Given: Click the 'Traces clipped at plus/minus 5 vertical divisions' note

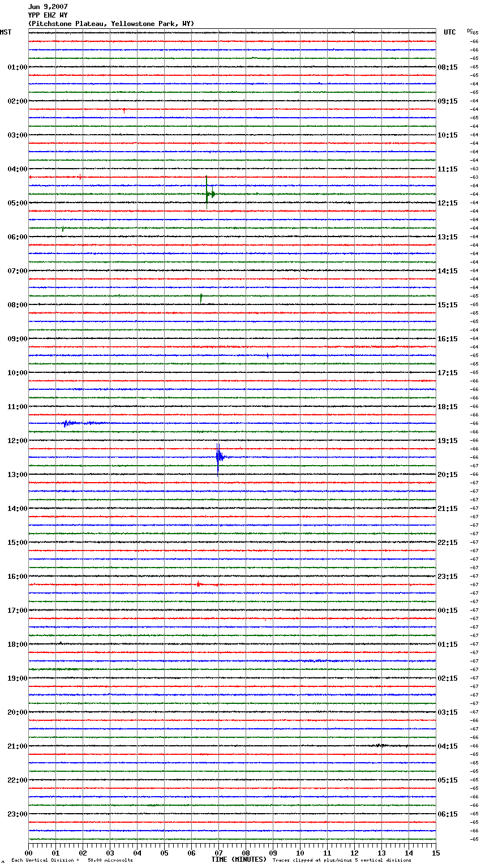Looking at the screenshot, I should coord(342,861).
